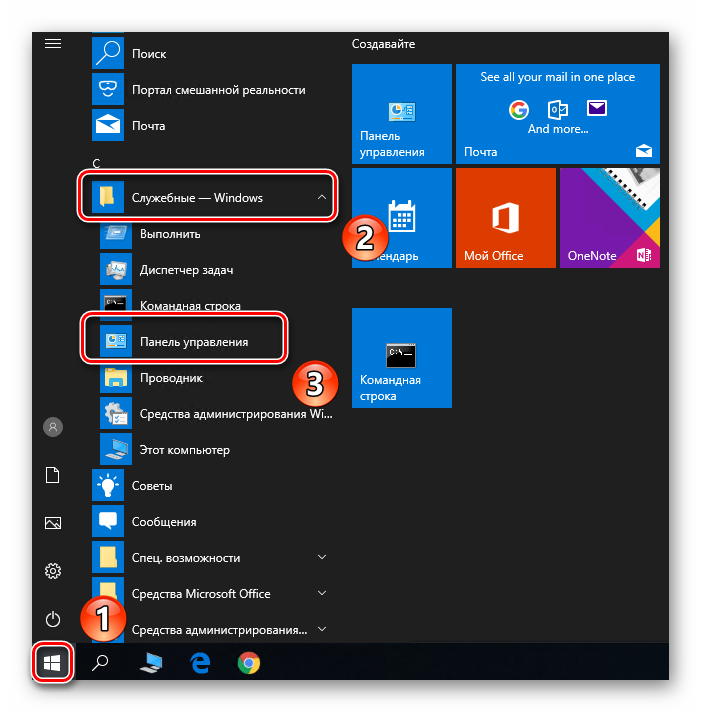Expand Спец. возможности folder chevron
Screen dimensions: 701x712
click(322, 557)
